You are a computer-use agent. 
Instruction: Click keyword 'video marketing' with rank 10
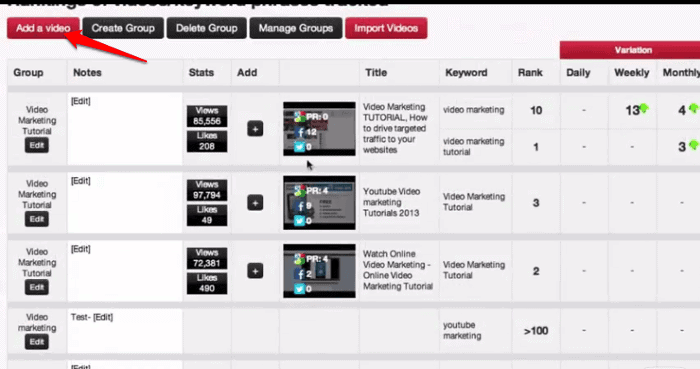pos(474,110)
